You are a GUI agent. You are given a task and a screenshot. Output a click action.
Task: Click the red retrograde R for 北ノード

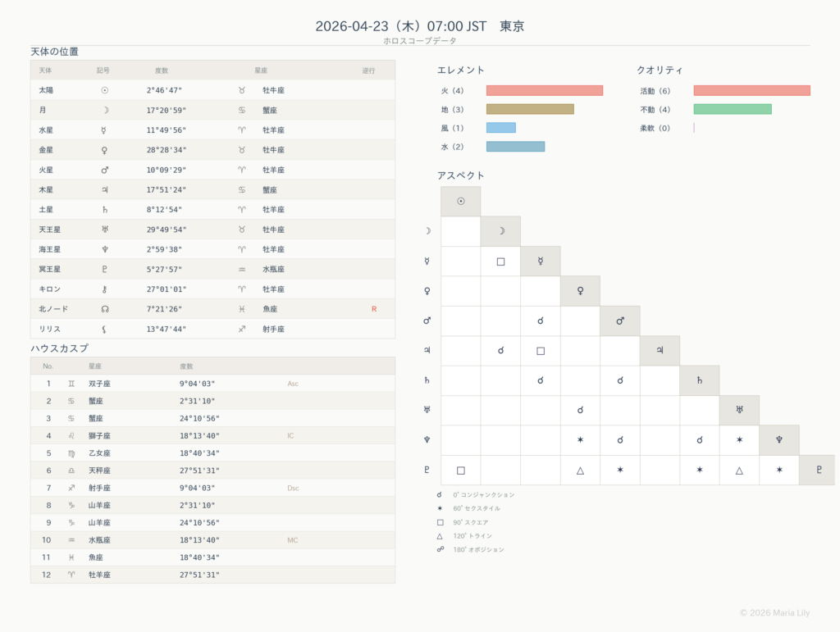pos(374,309)
